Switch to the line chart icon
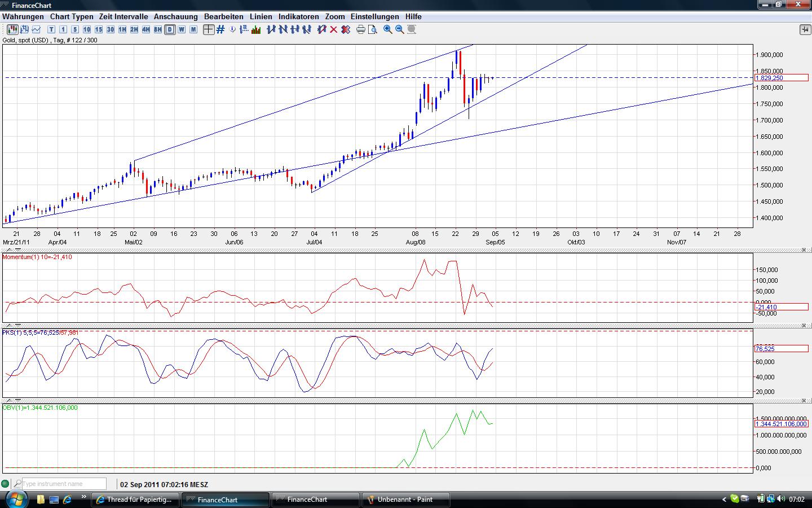The height and width of the screenshot is (508, 812). (x=37, y=29)
